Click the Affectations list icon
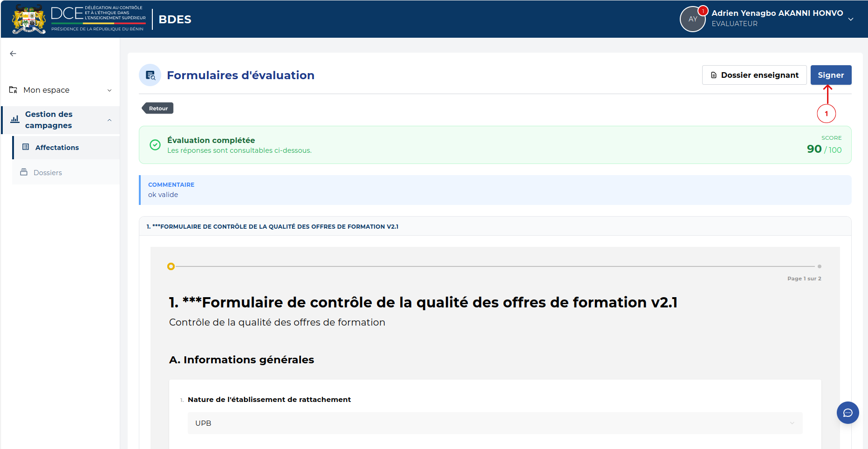Viewport: 868px width, 449px height. (x=26, y=147)
